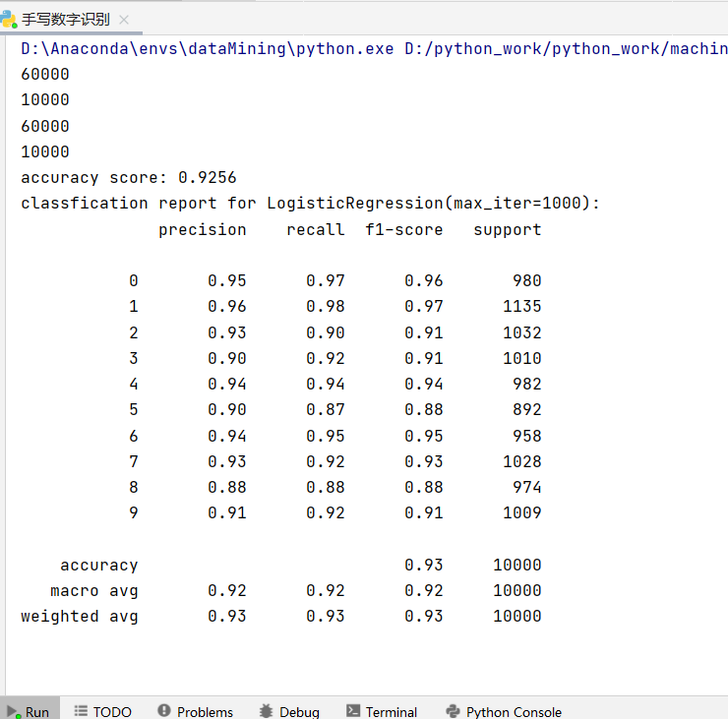This screenshot has height=719, width=728.
Task: Click the Python icon on the run tab
Action: coord(8,20)
